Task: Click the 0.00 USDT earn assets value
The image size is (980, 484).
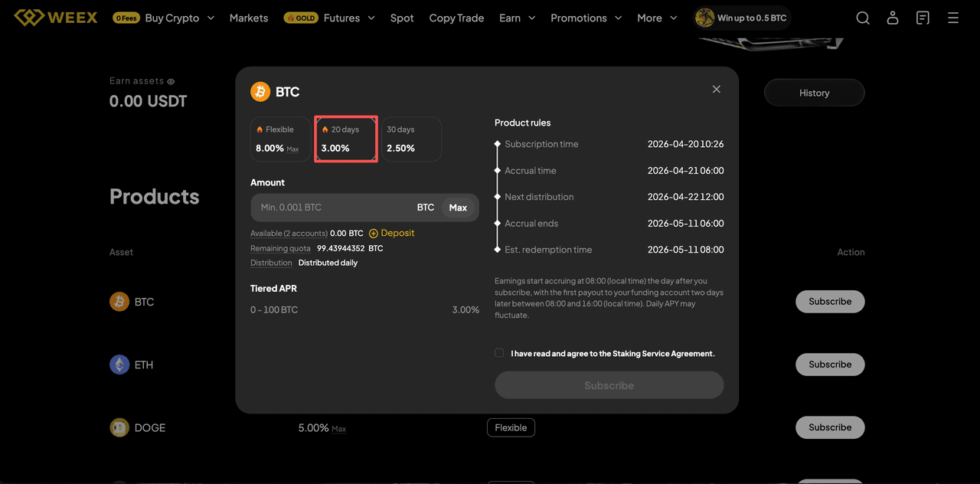Action: pos(148,101)
